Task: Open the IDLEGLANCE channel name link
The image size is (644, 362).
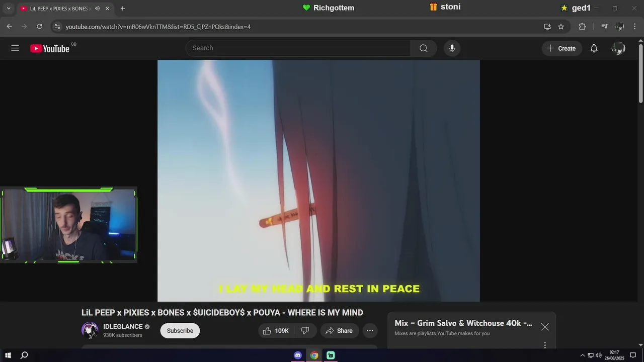Action: click(123, 327)
